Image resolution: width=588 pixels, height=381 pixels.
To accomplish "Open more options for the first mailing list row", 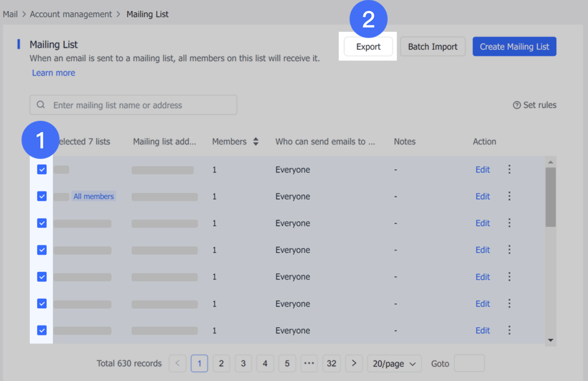I will 509,169.
